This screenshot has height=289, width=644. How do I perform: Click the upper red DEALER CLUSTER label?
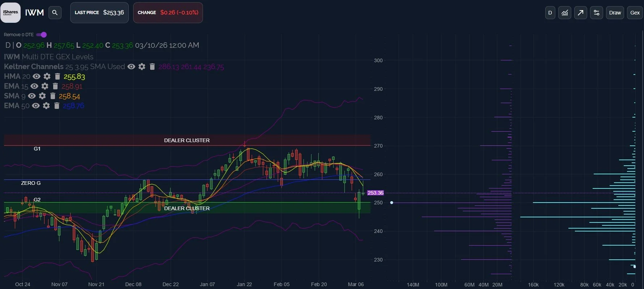(x=187, y=140)
